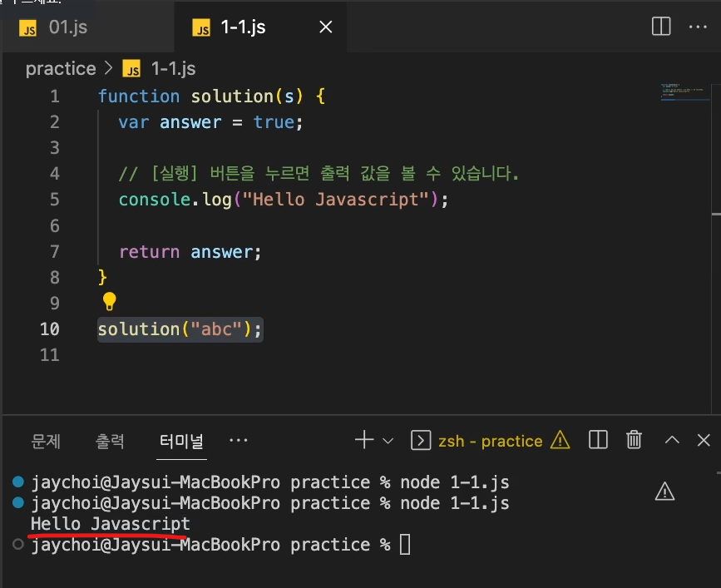Click the JS icon in the breadcrumb

(131, 68)
